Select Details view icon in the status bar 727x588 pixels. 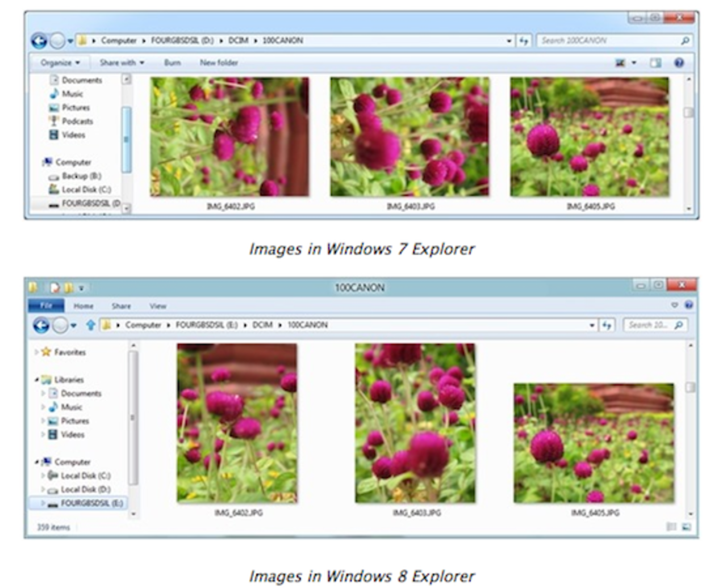tap(671, 526)
